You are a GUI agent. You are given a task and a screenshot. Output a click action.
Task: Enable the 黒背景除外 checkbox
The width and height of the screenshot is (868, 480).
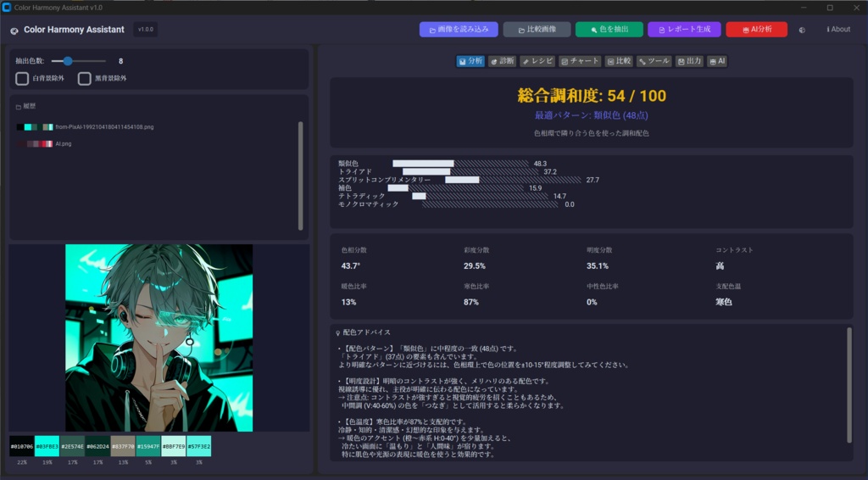pyautogui.click(x=85, y=79)
